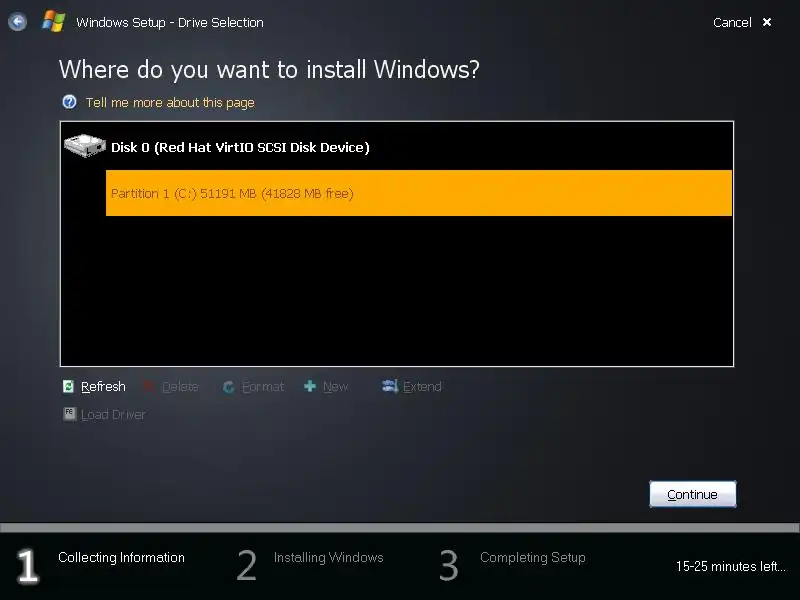Screen dimensions: 800x600
Task: Click the Where do you want to install Windows heading
Action: click(269, 69)
